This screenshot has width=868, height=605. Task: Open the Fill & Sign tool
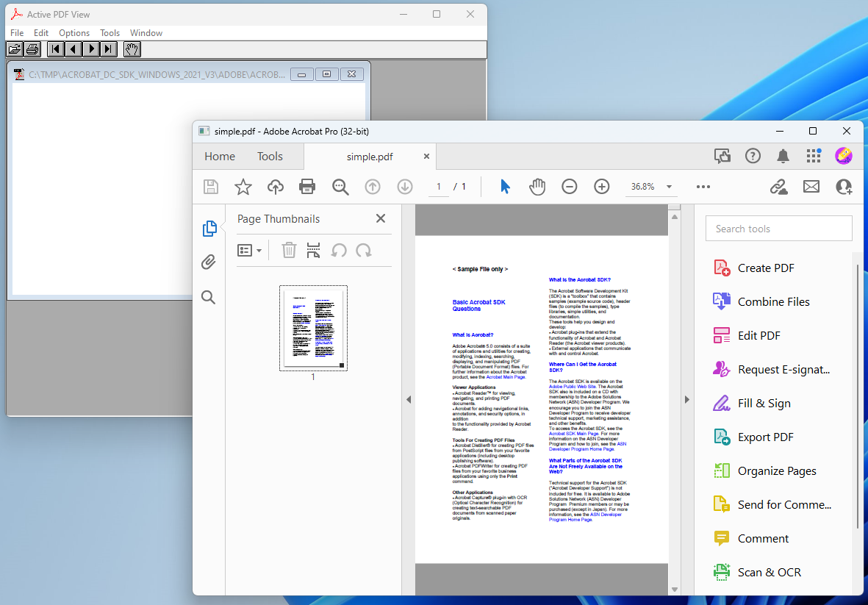(763, 403)
